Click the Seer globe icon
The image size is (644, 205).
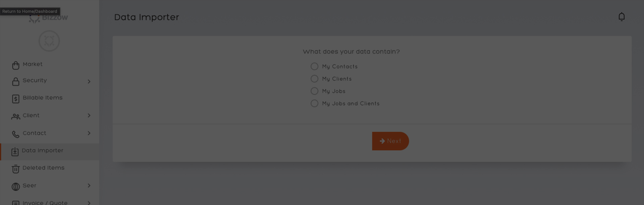coord(16,187)
